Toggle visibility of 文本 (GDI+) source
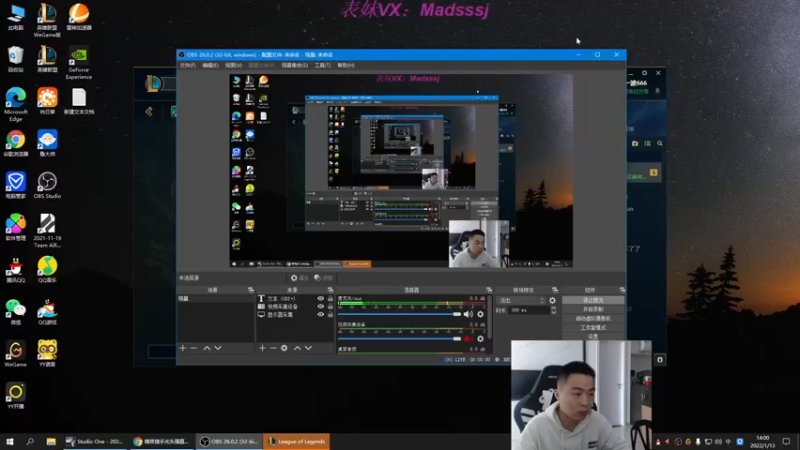 coord(320,298)
